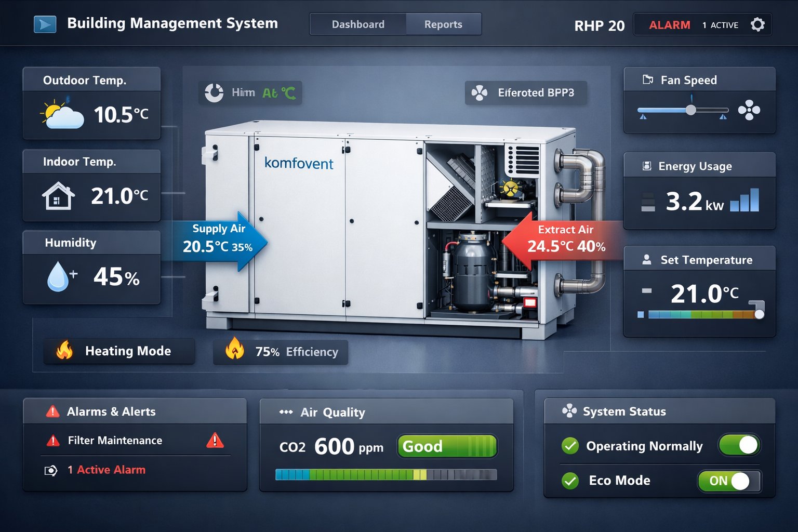Click the green checkmark for Operating Normally
Image resolution: width=798 pixels, height=532 pixels.
[570, 446]
